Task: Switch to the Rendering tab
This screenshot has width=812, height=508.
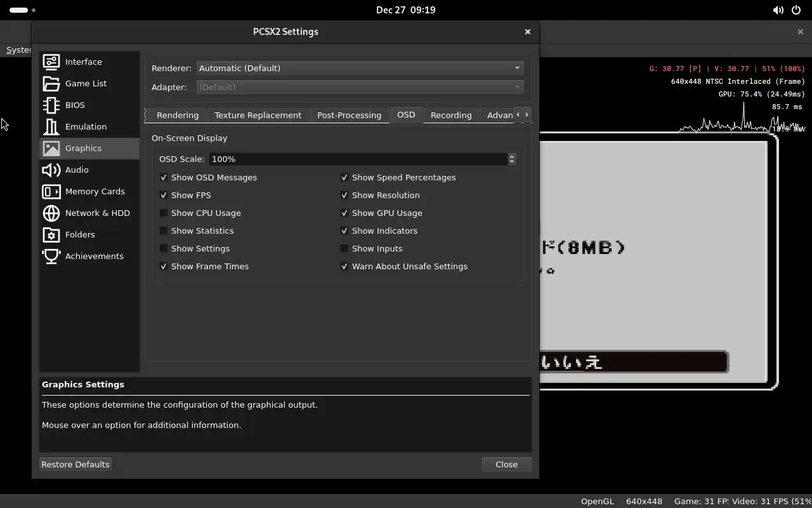Action: pos(178,115)
